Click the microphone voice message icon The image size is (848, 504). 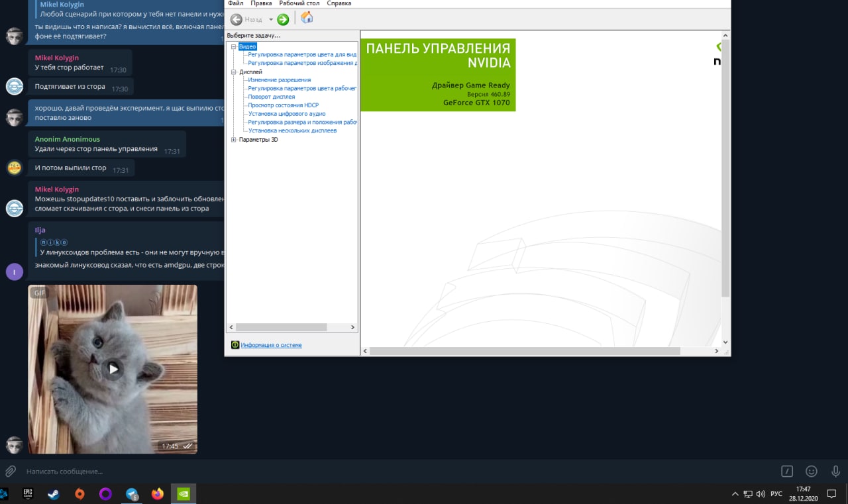tap(836, 472)
